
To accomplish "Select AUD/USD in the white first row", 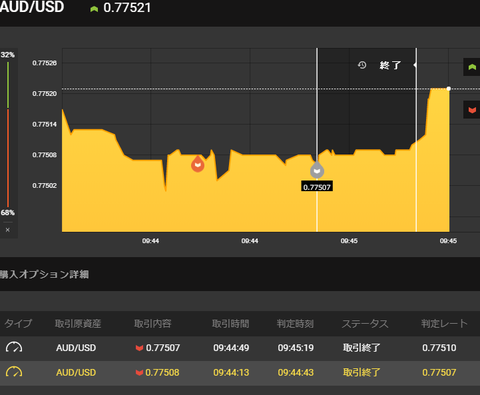I will (76, 348).
